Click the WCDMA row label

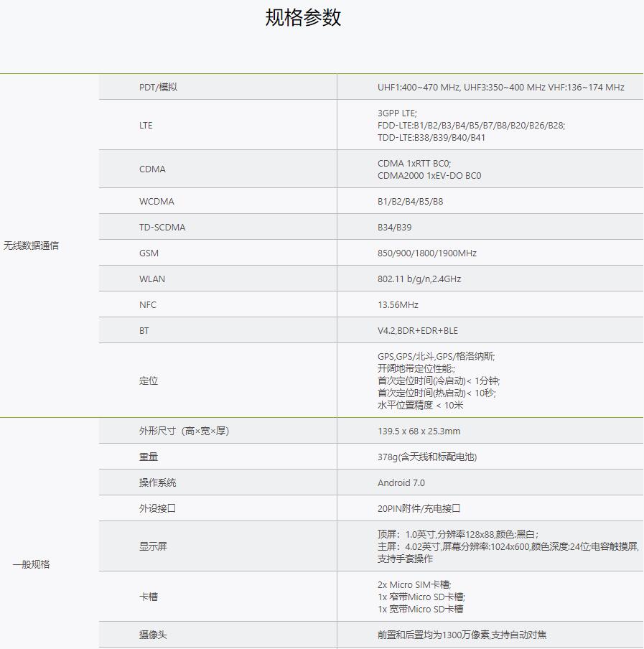[x=157, y=201]
